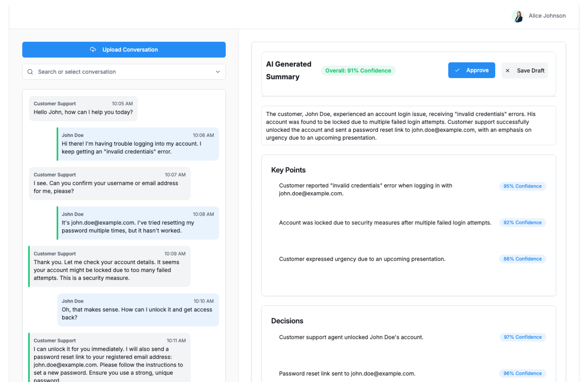Click the Approve checkmark icon
Screen dimensions: 588x382
coord(457,70)
